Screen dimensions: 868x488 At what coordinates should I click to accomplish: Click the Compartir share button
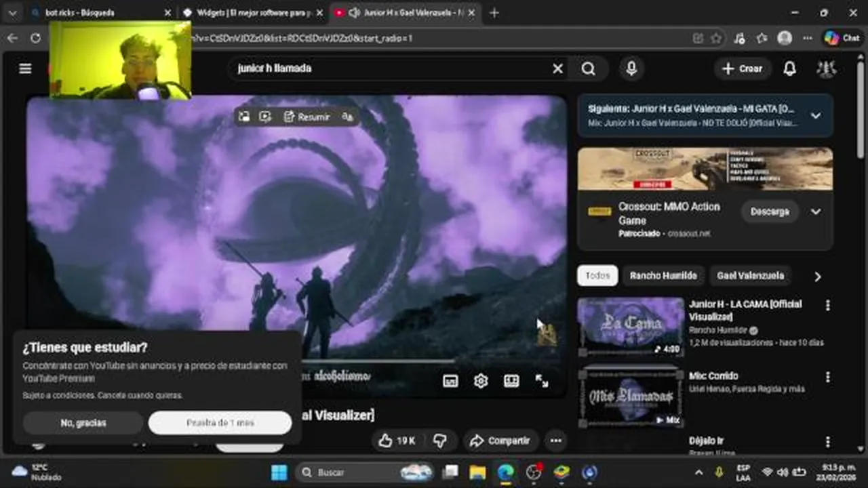[x=501, y=441]
